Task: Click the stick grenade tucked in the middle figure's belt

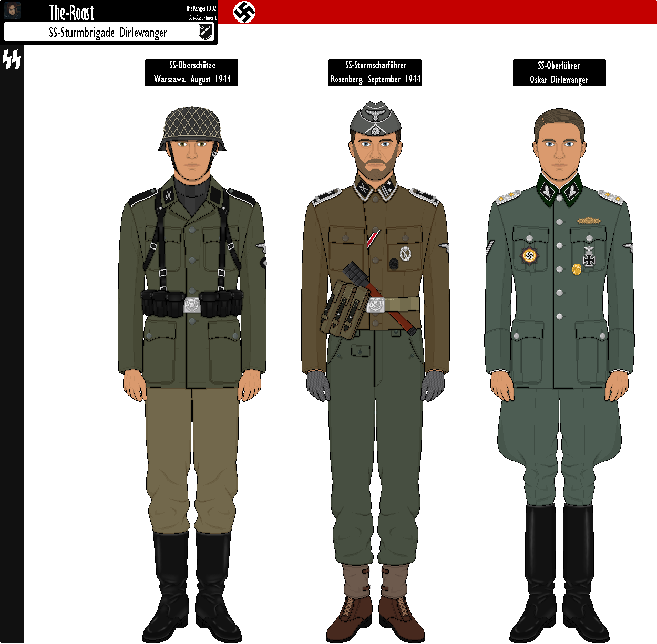Action: (380, 298)
